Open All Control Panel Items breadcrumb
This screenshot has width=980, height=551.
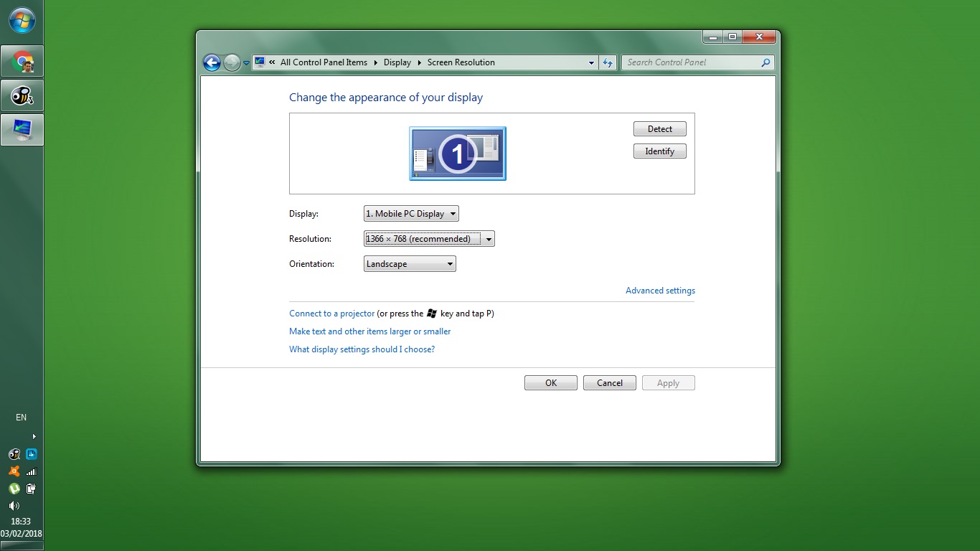pos(324,62)
